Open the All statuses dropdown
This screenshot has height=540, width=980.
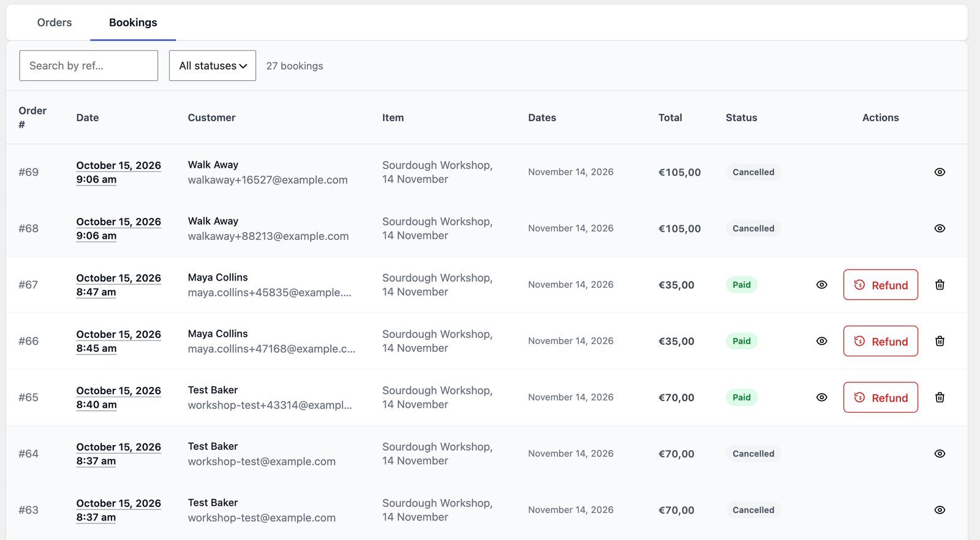click(x=213, y=66)
